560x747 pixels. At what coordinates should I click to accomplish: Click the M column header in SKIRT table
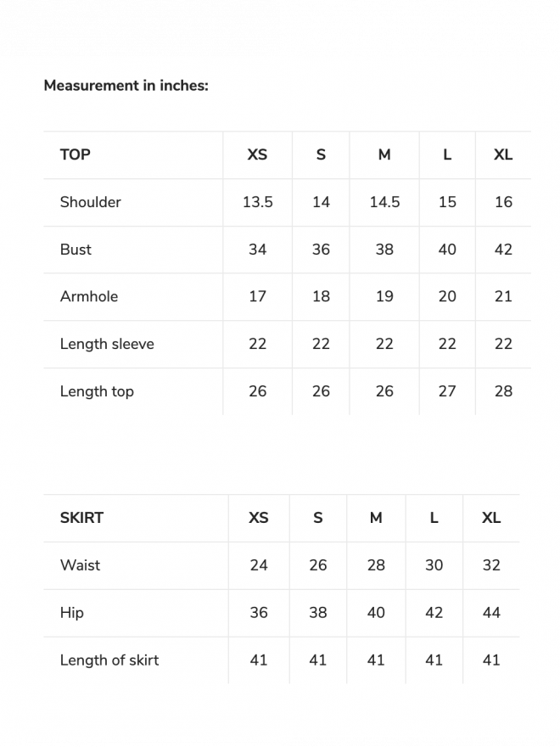coord(376,518)
